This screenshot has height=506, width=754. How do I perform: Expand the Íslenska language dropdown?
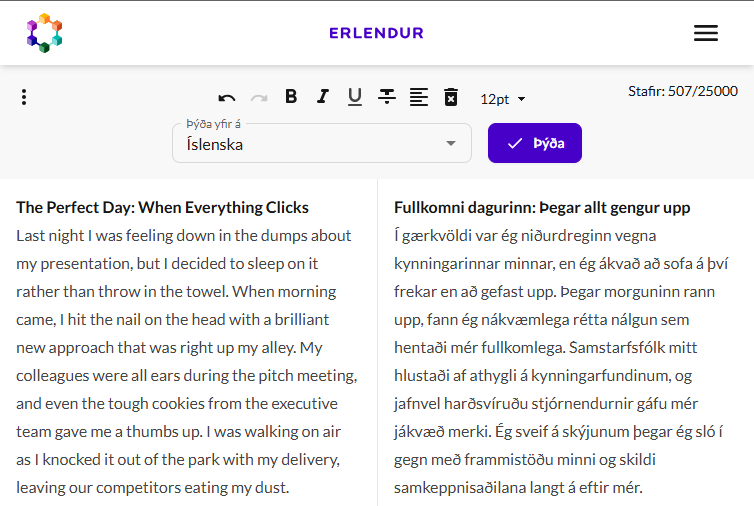coord(322,143)
